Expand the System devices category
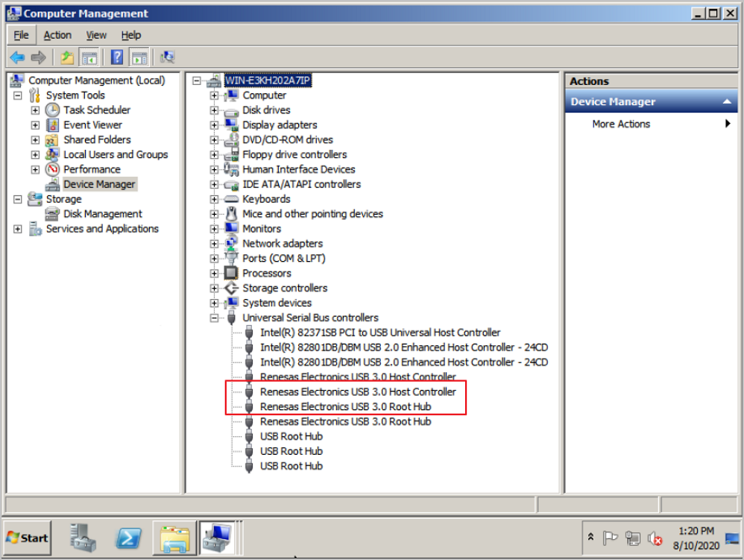The height and width of the screenshot is (560, 744). pos(214,303)
